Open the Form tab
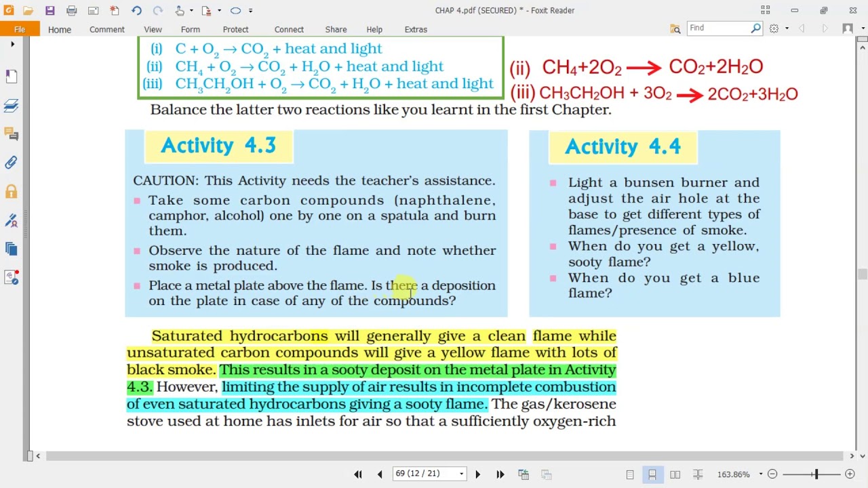The image size is (868, 488). (191, 29)
